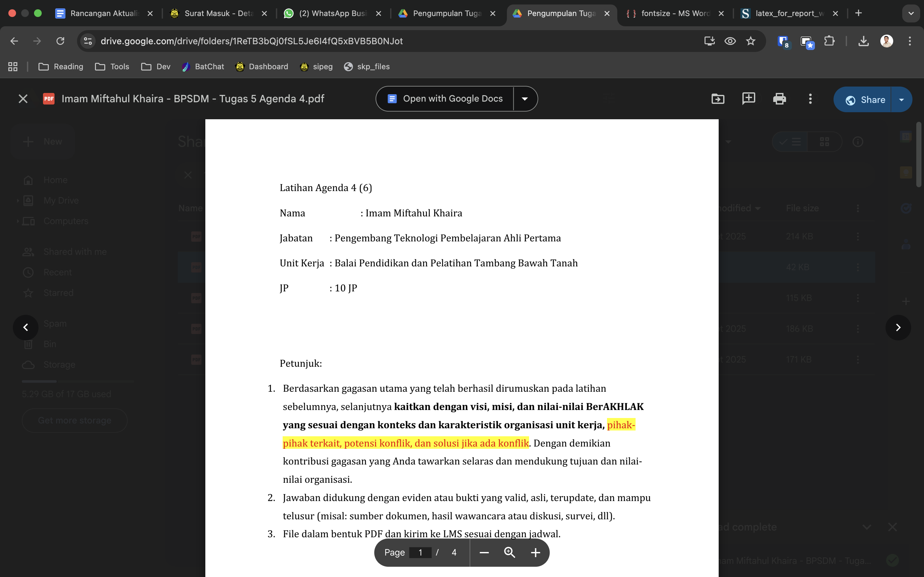Expand the Open with dropdown arrow
The height and width of the screenshot is (577, 924).
point(525,99)
